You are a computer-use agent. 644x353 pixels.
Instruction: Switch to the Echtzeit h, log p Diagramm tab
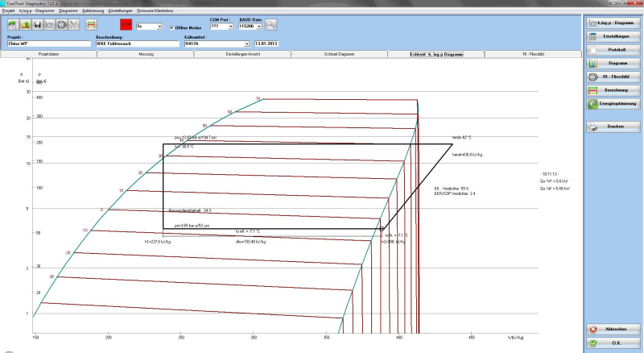(436, 54)
